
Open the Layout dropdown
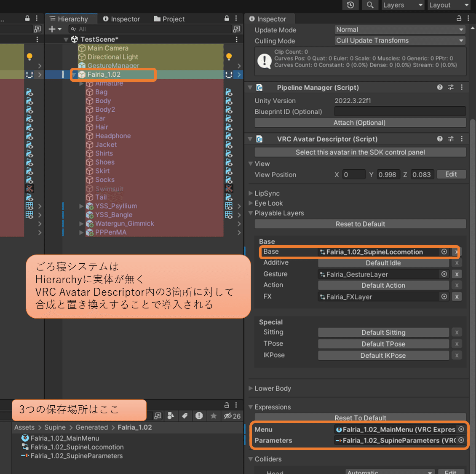(449, 5)
